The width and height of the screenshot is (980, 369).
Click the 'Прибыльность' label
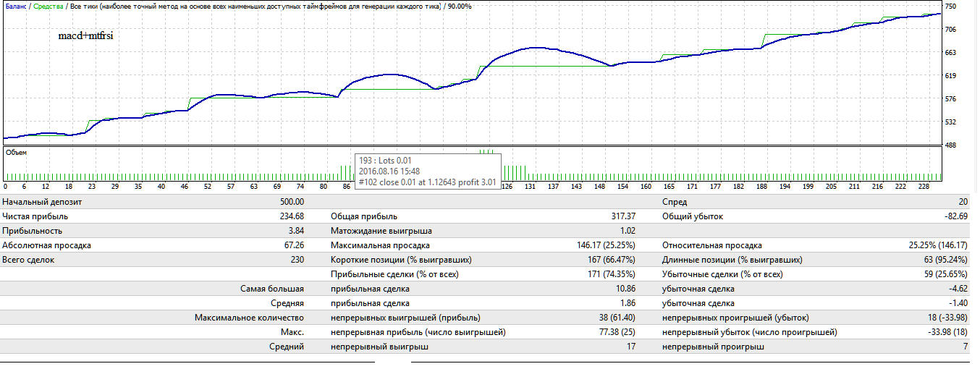pyautogui.click(x=32, y=231)
